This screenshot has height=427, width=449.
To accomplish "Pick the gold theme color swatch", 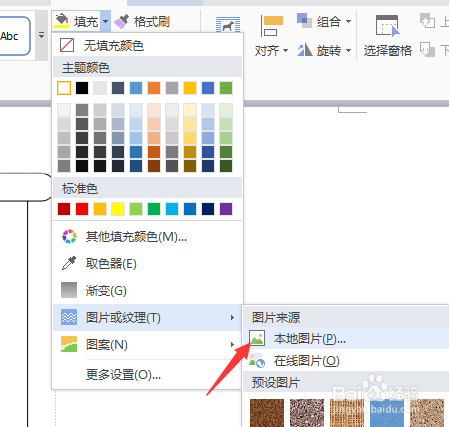I will pos(190,88).
